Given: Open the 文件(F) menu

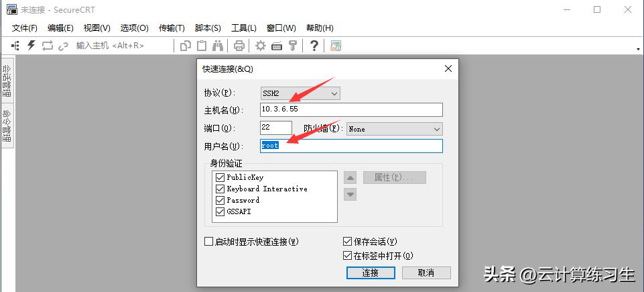Looking at the screenshot, I should 25,28.
